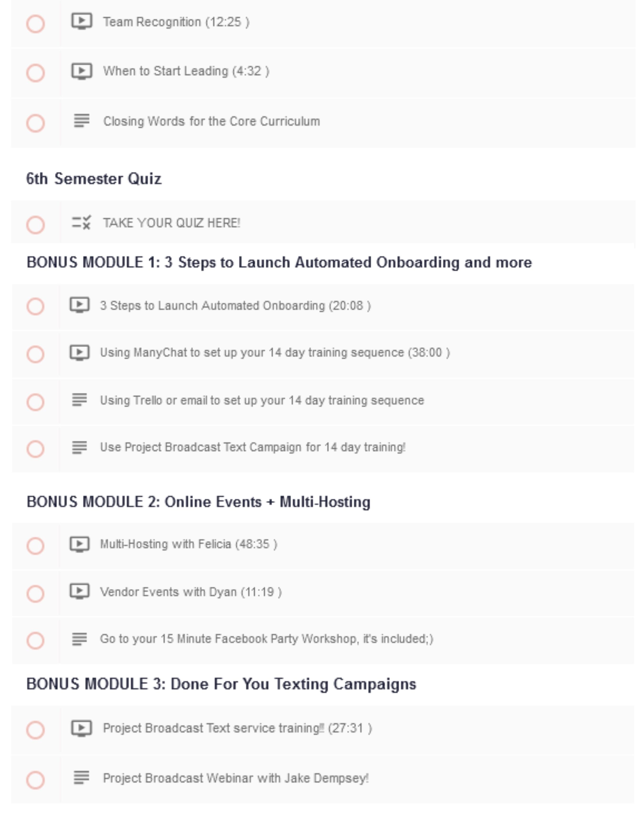Mark Vendor Events with Dyan as complete
The width and height of the screenshot is (644, 833).
(35, 594)
